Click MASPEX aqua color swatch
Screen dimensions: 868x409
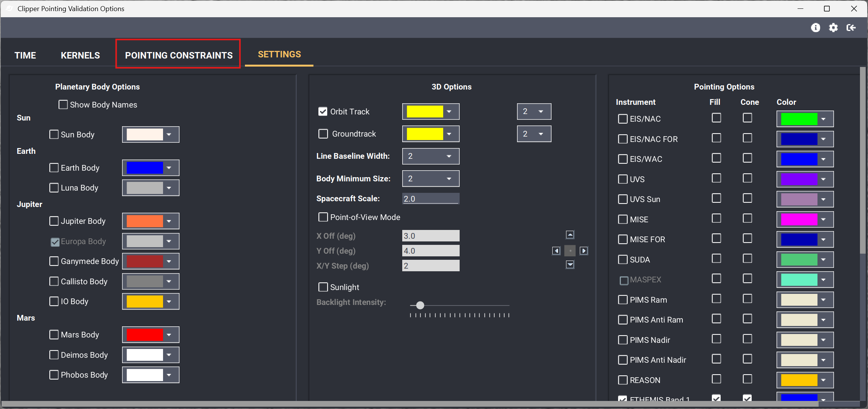pos(799,279)
